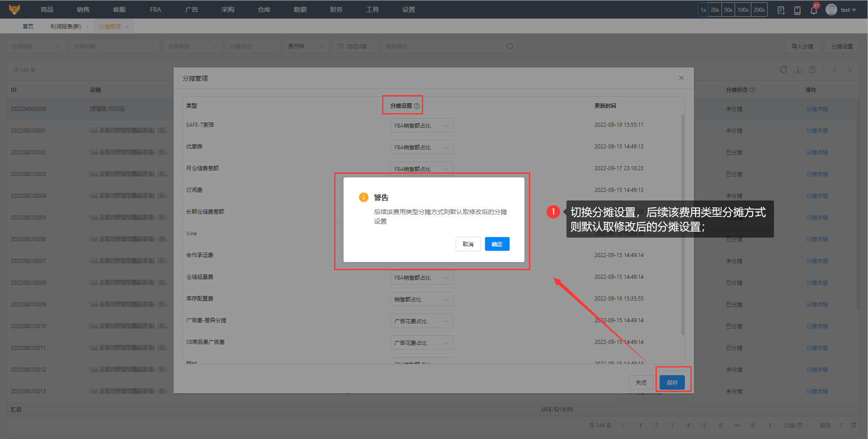Open the 分摊状态 filter dropdown
The height and width of the screenshot is (439, 868).
pyautogui.click(x=252, y=46)
